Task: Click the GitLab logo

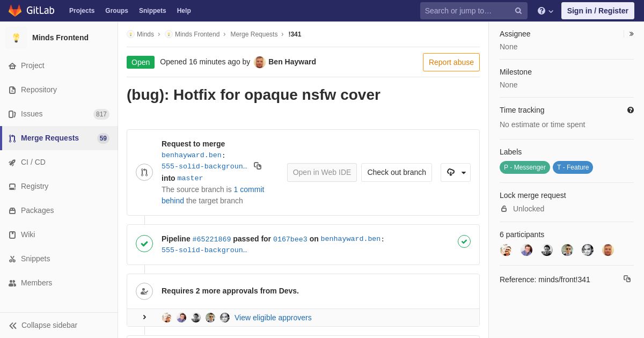Action: click(31, 11)
